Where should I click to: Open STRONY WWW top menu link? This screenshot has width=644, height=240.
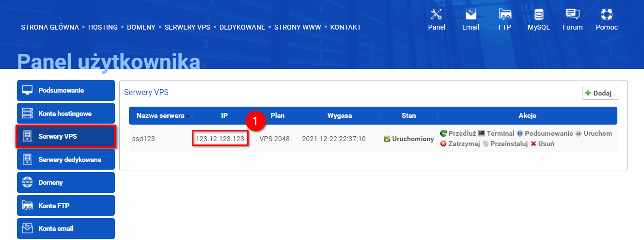pyautogui.click(x=298, y=27)
